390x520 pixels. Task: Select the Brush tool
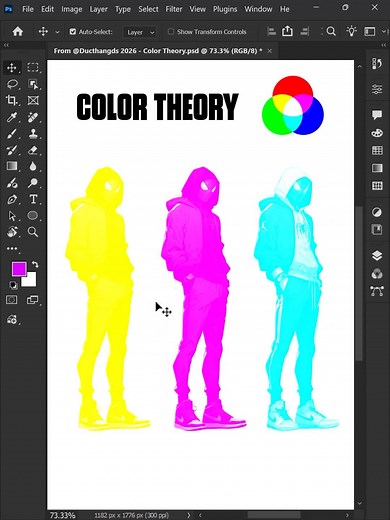tap(12, 133)
